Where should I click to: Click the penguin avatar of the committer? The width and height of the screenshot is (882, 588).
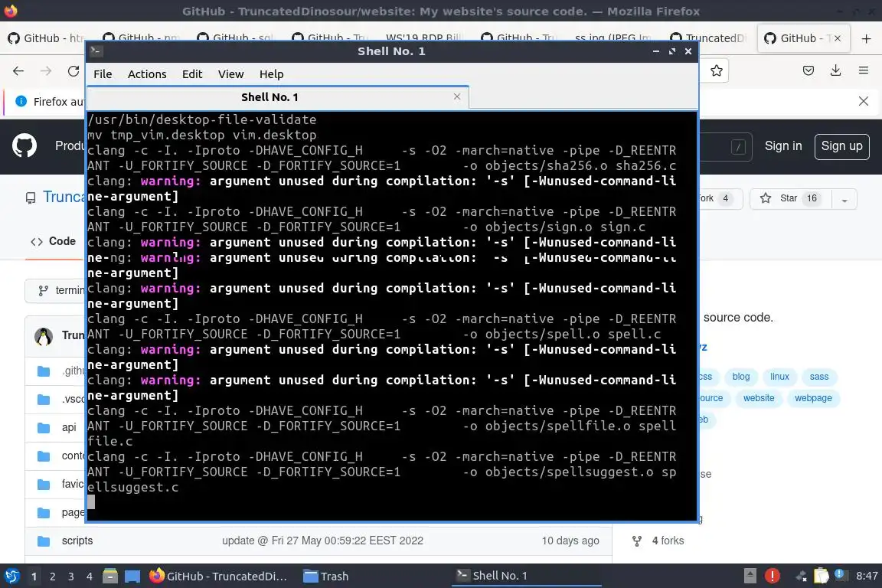point(44,336)
